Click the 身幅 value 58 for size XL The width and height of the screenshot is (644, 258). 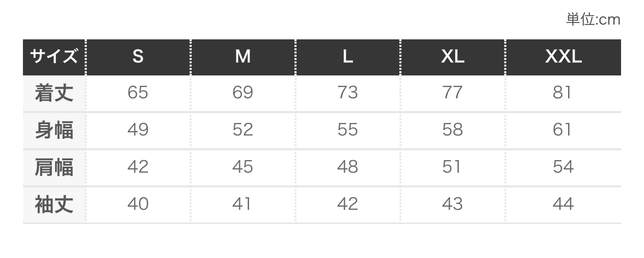pyautogui.click(x=452, y=130)
